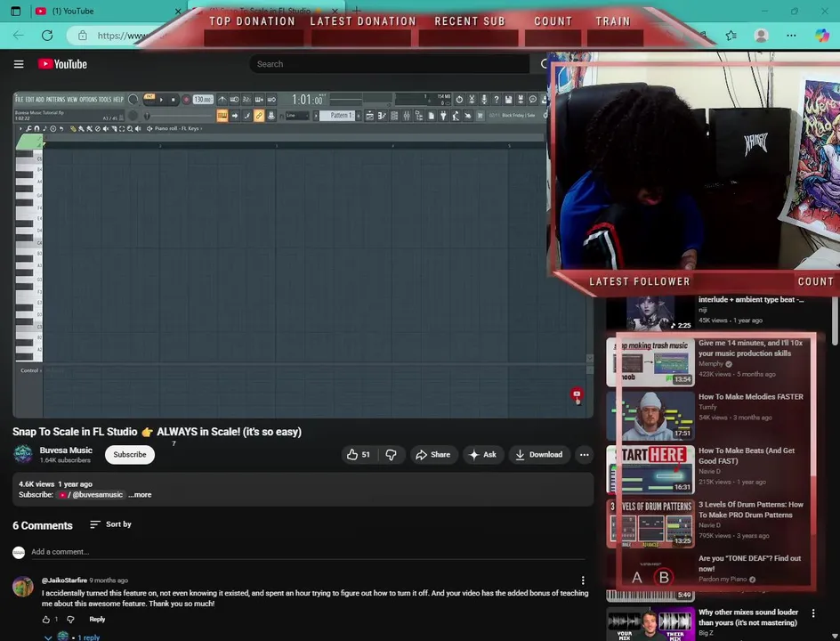The height and width of the screenshot is (641, 840).
Task: Open 'Give me 14 minutes' video thumbnail
Action: point(650,362)
